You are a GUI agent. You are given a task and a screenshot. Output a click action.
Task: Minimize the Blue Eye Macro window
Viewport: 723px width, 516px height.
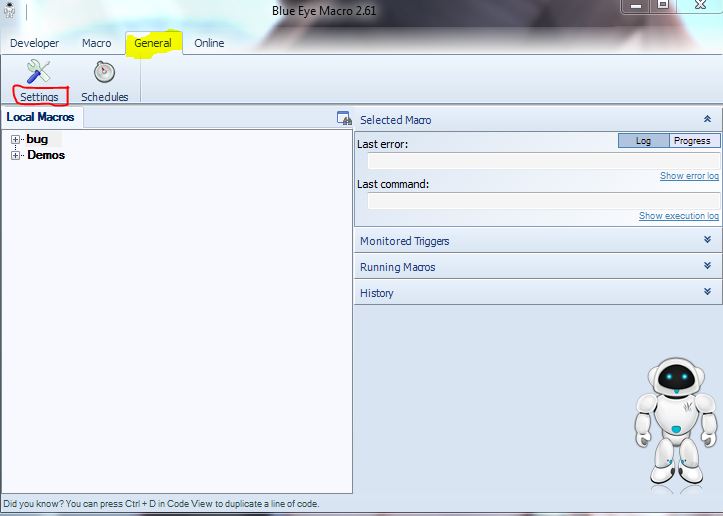pyautogui.click(x=635, y=6)
